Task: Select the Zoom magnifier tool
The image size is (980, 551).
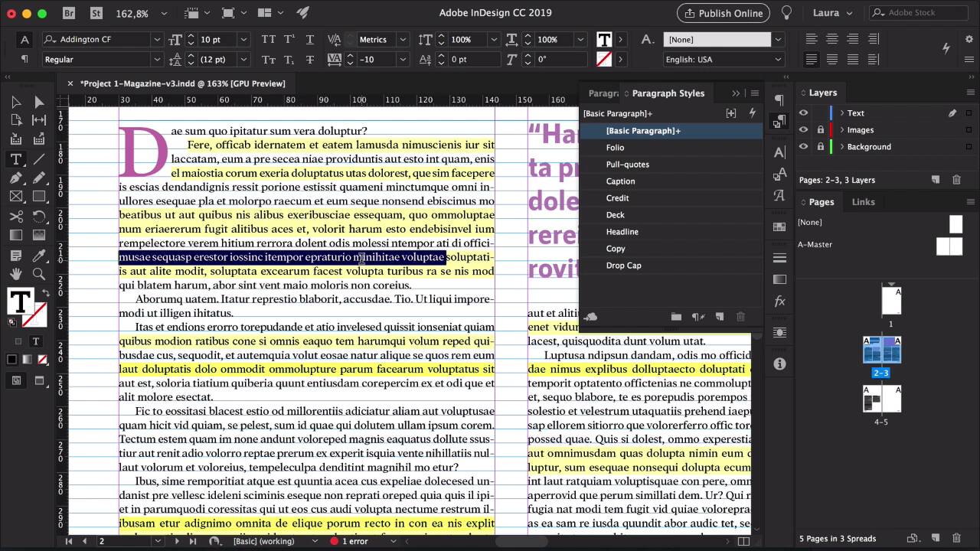Action: click(39, 274)
